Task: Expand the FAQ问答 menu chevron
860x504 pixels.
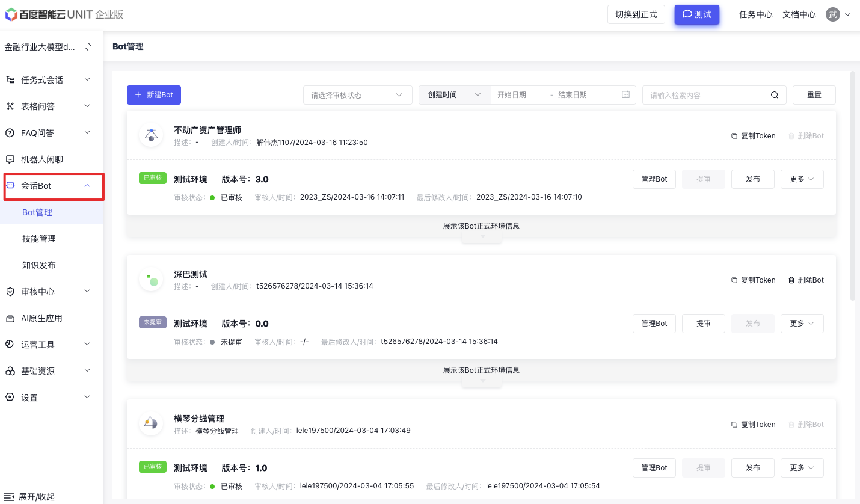Action: (x=87, y=132)
